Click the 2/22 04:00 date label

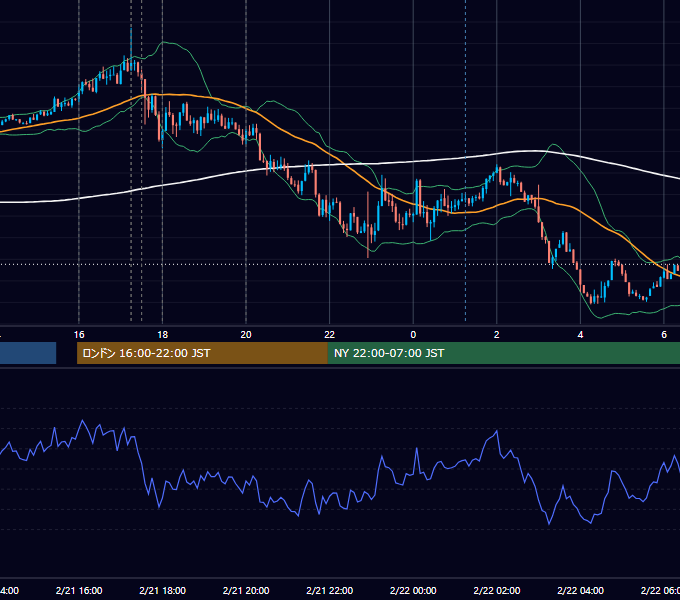tap(580, 590)
